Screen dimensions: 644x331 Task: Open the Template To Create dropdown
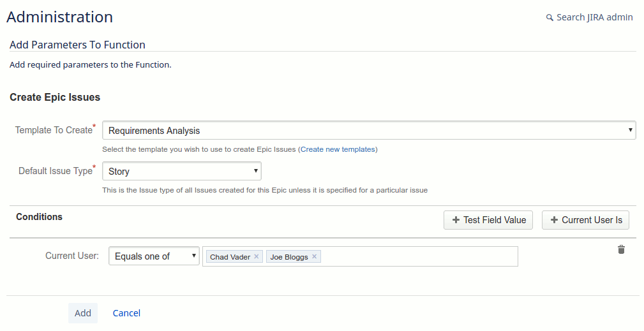(x=369, y=131)
